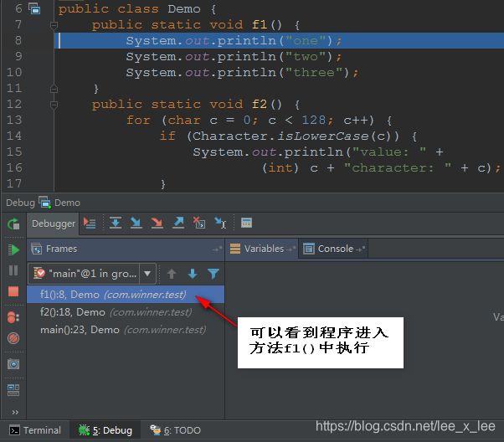Click the Variables tab hide arrow
Screen dimensions: 504x442
(291, 249)
